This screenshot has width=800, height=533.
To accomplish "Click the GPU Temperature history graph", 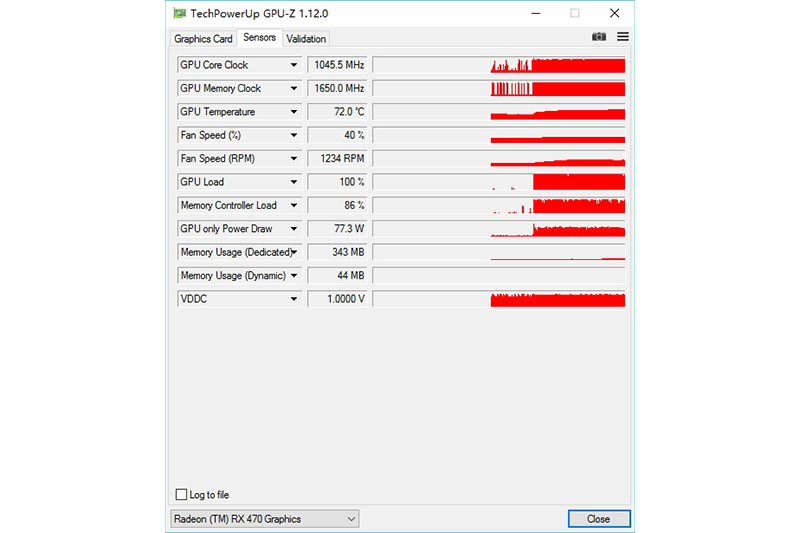I will pyautogui.click(x=499, y=112).
